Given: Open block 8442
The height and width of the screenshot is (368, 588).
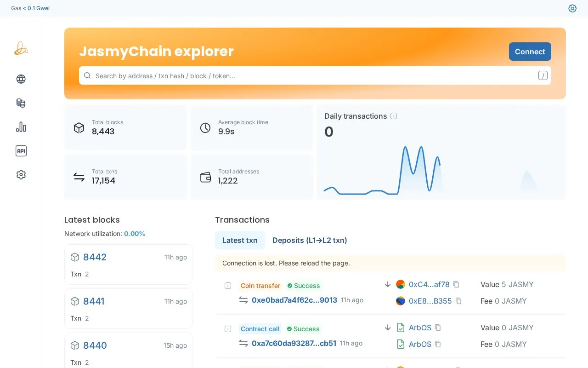Looking at the screenshot, I should 95,257.
